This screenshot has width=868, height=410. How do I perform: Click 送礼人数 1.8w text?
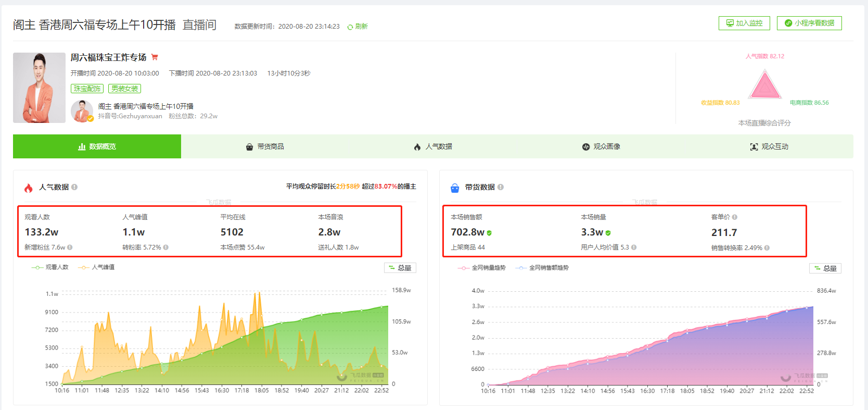(x=338, y=247)
